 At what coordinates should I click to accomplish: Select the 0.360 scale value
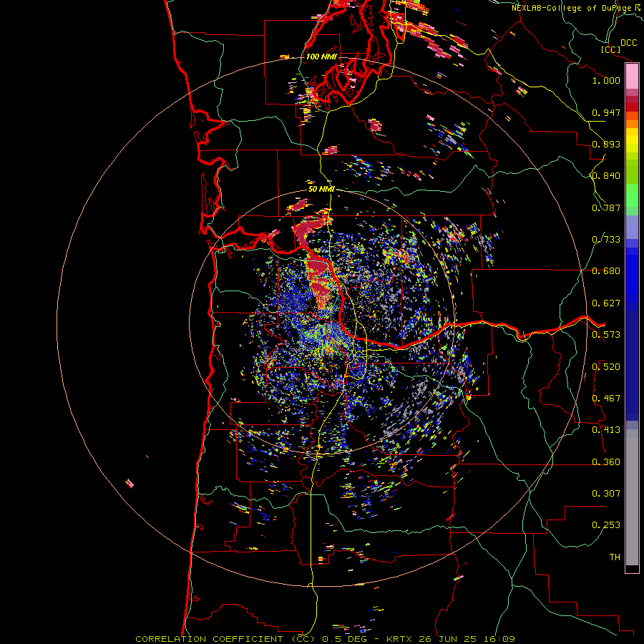(606, 462)
